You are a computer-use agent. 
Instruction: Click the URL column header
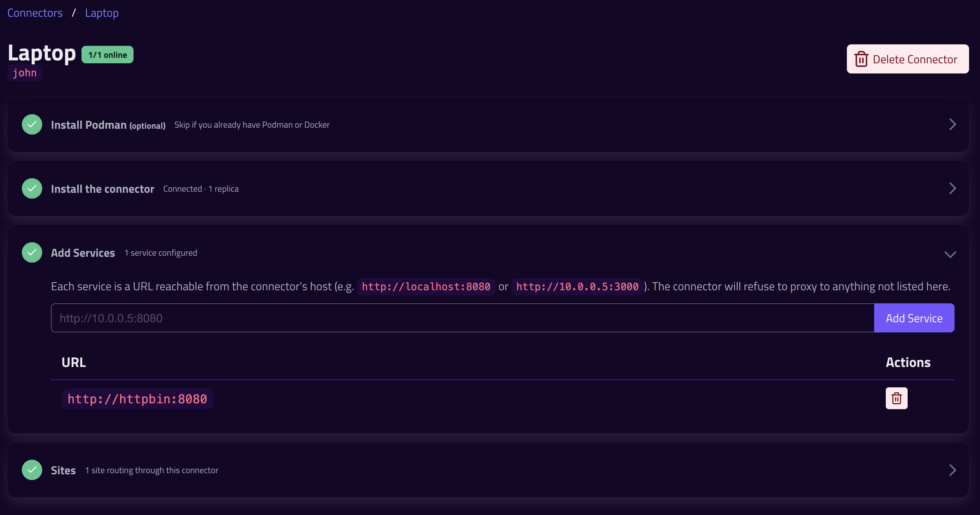[x=74, y=363]
